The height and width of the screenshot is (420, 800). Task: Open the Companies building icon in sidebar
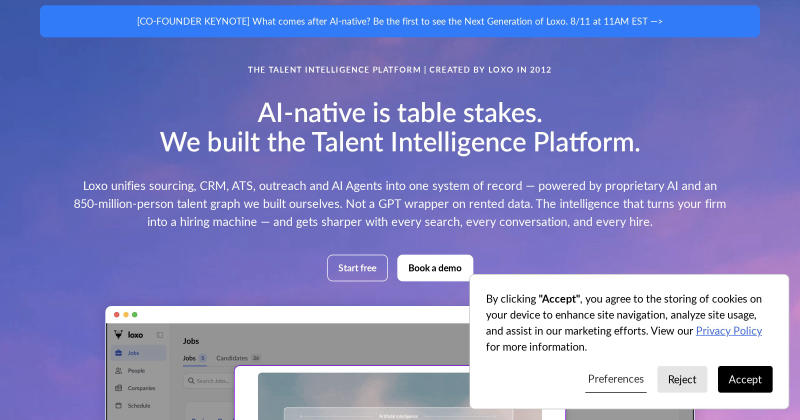(119, 388)
